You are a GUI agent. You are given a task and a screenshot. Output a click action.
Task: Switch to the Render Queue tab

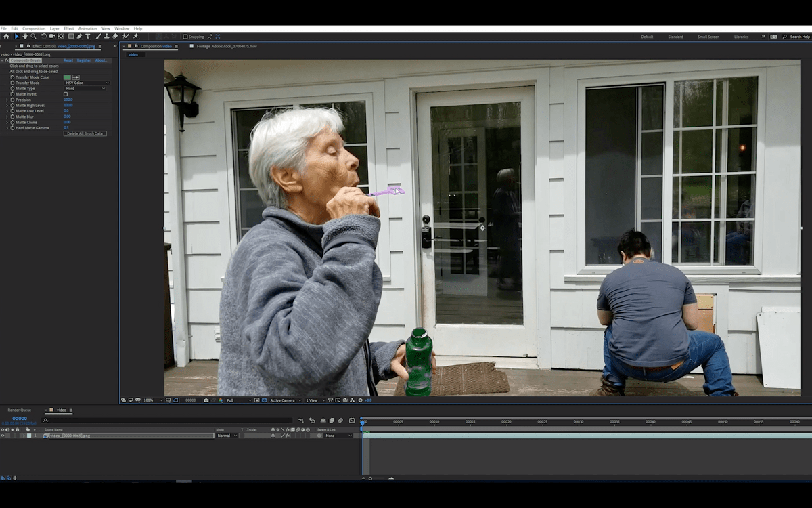point(19,410)
